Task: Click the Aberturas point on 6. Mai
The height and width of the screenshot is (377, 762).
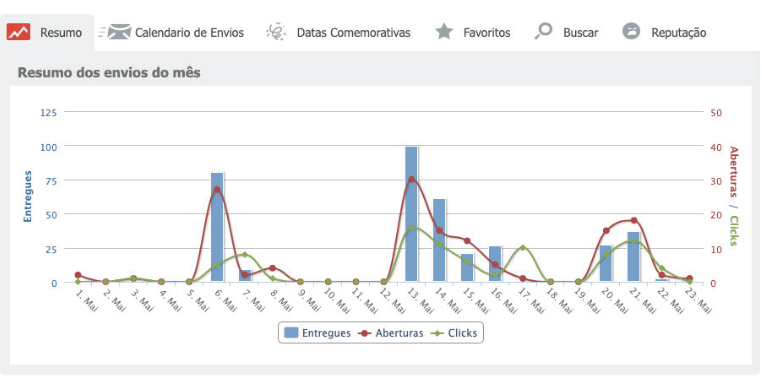Action: coord(217,189)
